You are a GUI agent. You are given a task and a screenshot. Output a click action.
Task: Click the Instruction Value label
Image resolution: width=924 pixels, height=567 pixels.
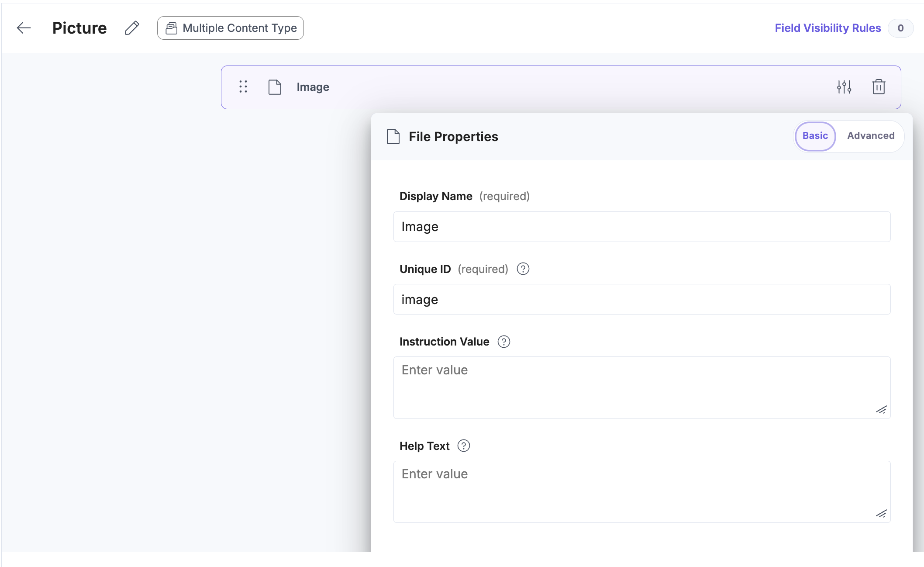coord(444,342)
